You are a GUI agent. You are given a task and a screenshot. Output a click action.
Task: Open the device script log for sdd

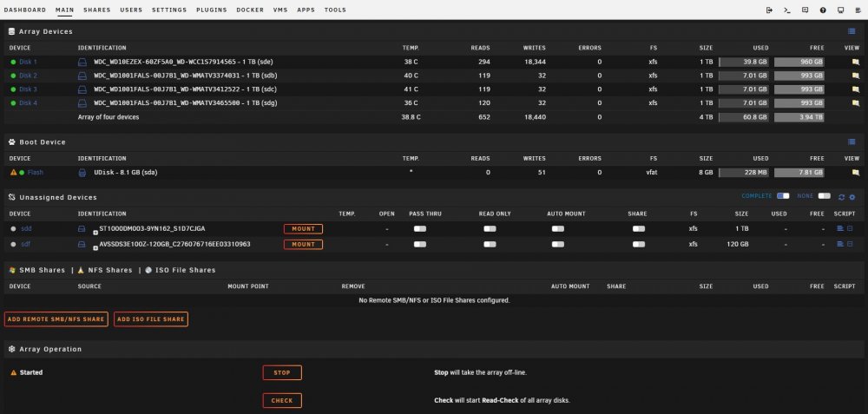tap(839, 228)
